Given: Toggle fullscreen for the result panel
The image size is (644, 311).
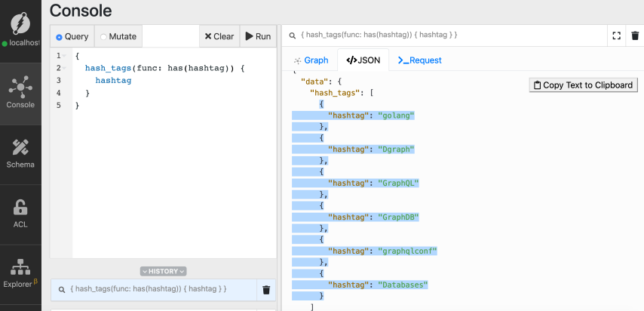Looking at the screenshot, I should coord(616,35).
